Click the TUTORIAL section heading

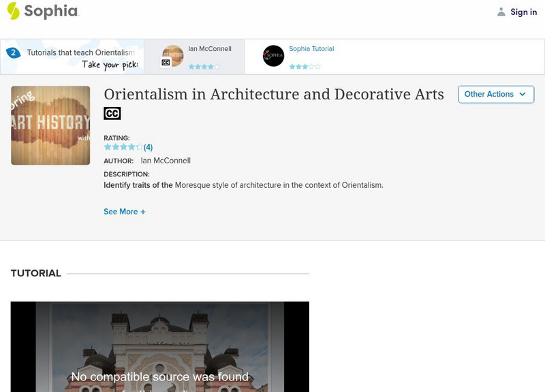(x=36, y=274)
